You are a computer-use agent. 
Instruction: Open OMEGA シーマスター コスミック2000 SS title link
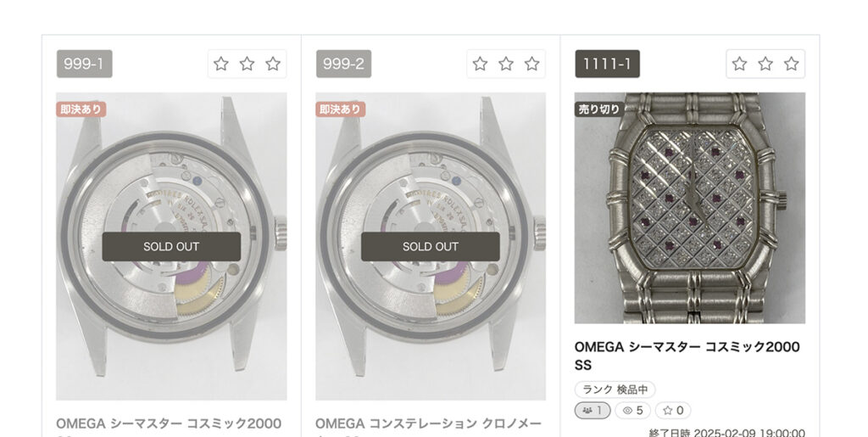[687, 356]
